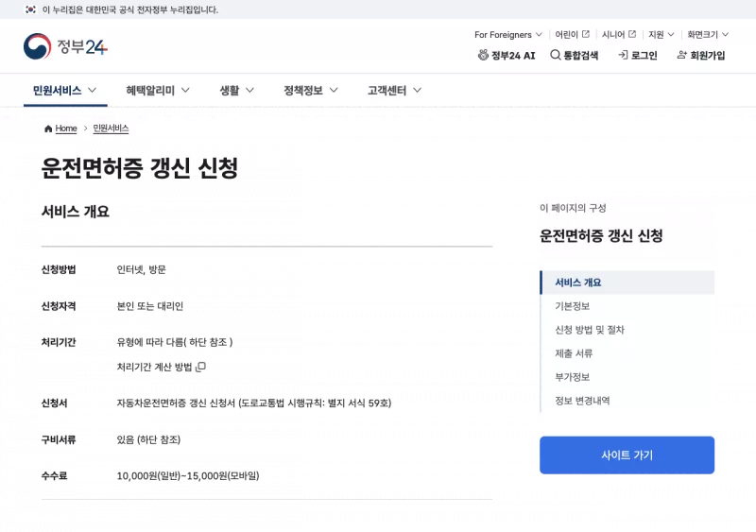Click the sidebar title 운전면허증 갱신 신청
This screenshot has width=756, height=532.
click(x=601, y=236)
